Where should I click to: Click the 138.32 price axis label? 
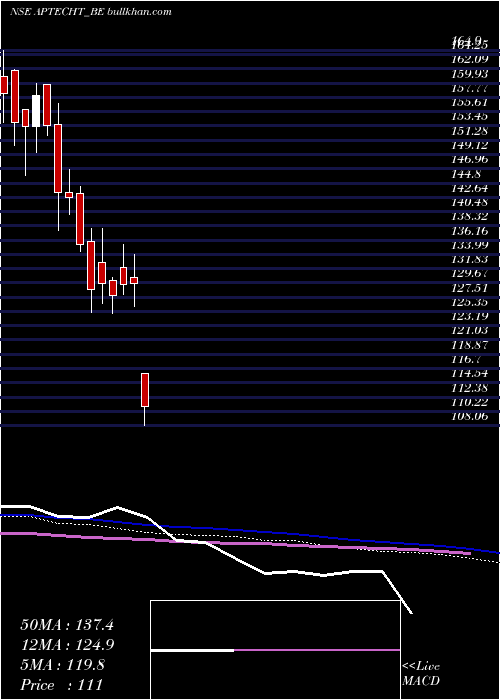point(470,216)
